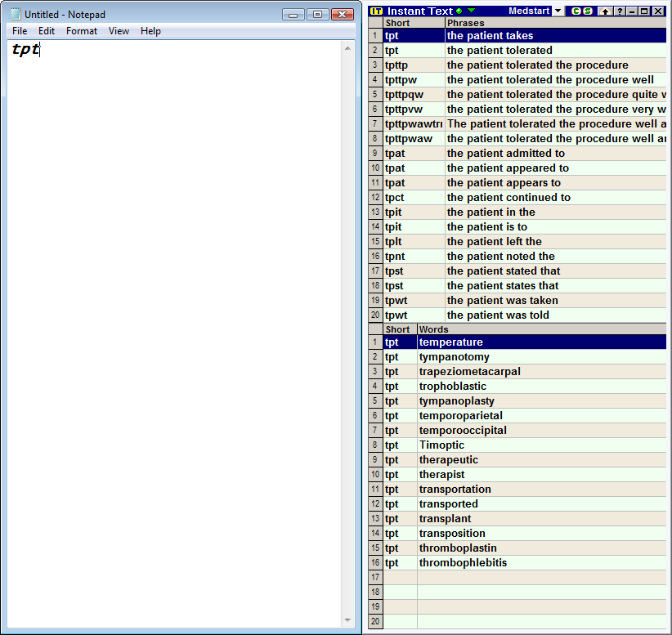Image resolution: width=672 pixels, height=635 pixels.
Task: Click the Medstart glossary name
Action: pos(529,11)
